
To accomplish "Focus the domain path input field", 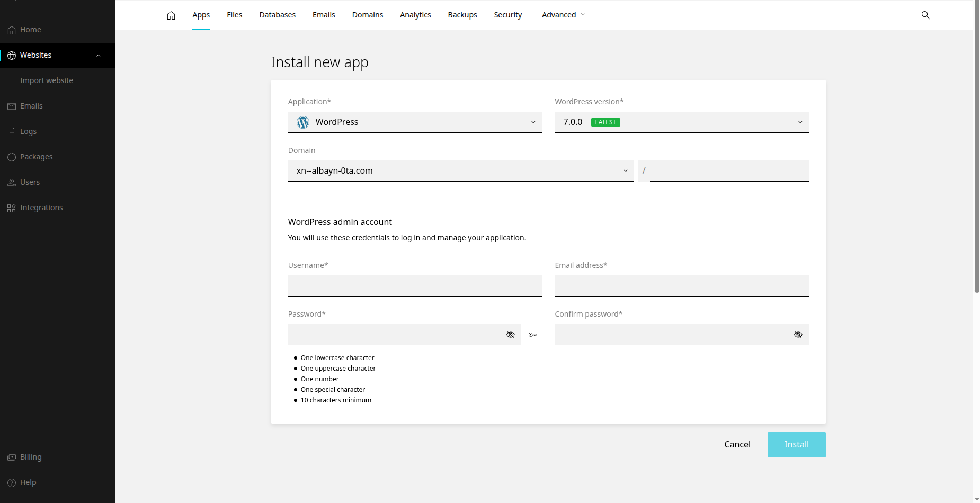I will tap(729, 171).
